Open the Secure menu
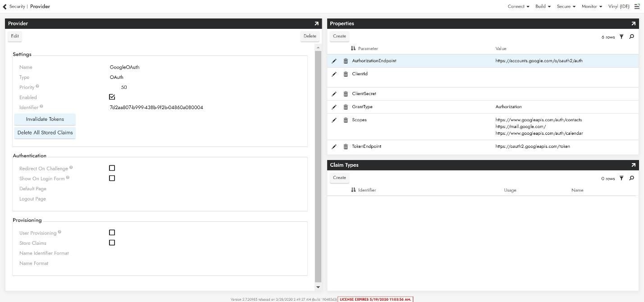644x302 pixels. point(566,6)
